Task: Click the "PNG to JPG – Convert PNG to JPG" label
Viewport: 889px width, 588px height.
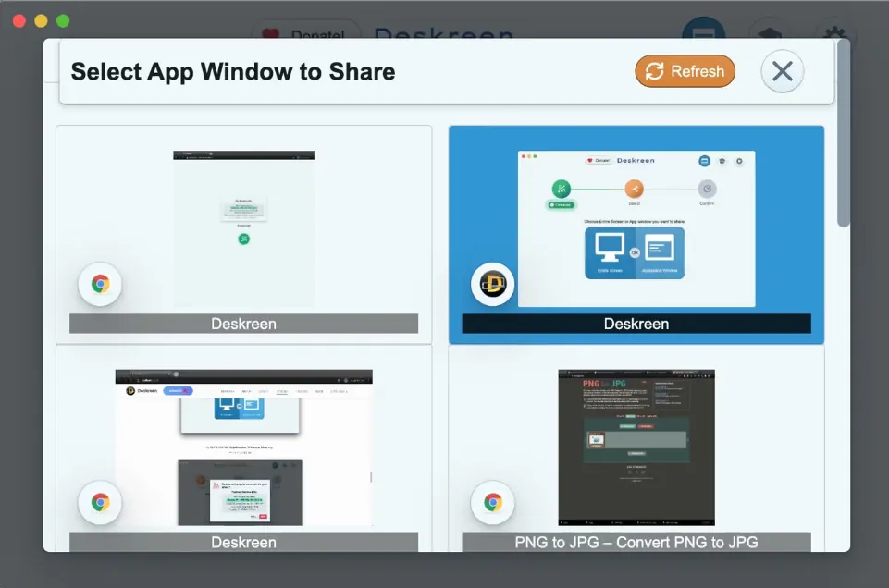Action: [x=636, y=542]
